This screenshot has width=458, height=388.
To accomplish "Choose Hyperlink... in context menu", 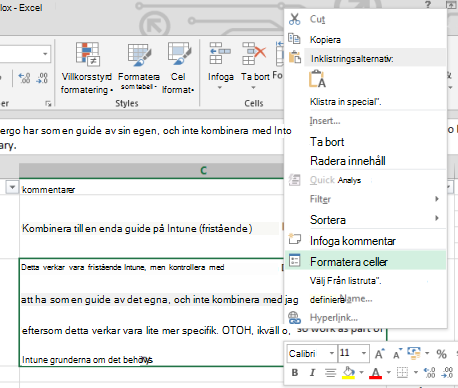I will (x=366, y=318).
